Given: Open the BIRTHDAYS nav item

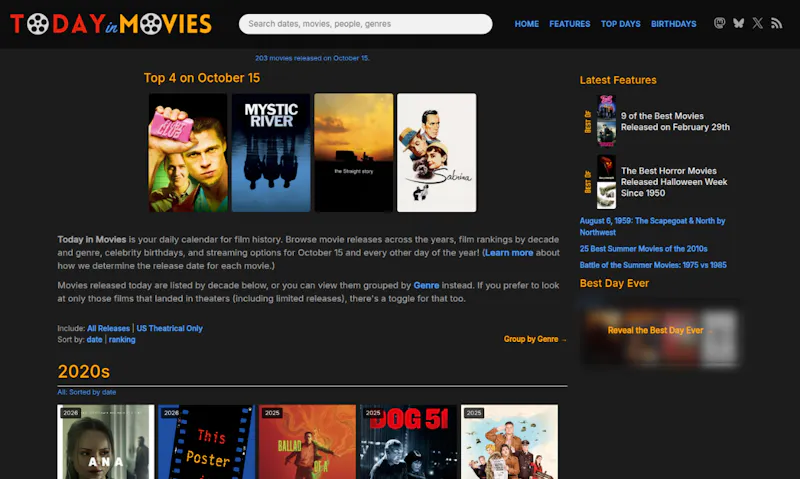Looking at the screenshot, I should (673, 24).
